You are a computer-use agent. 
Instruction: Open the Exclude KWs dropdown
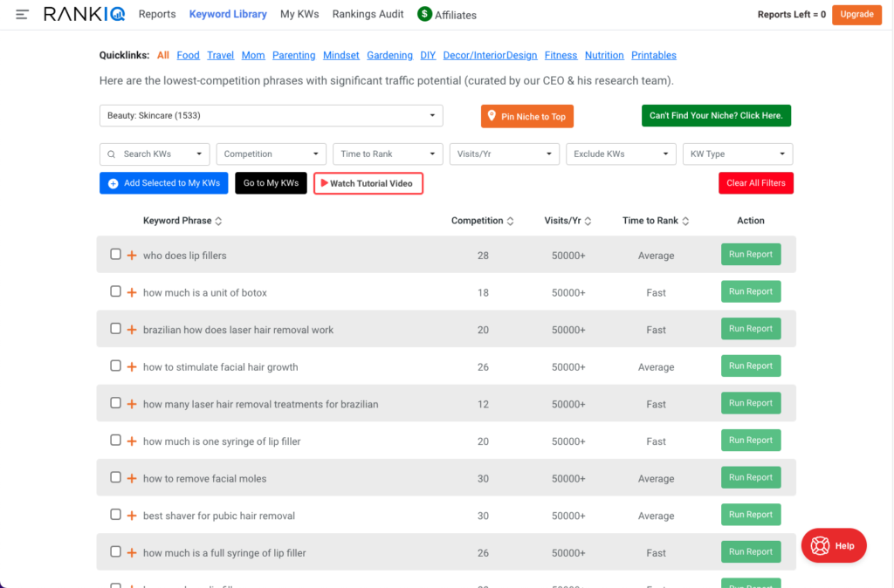click(x=621, y=154)
